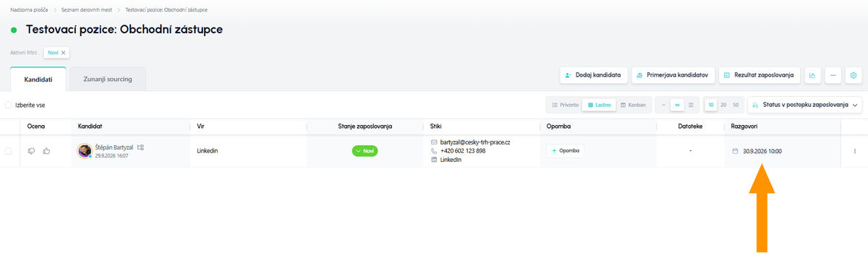This screenshot has height=268, width=868.
Task: Show 50 items per page
Action: 736,105
